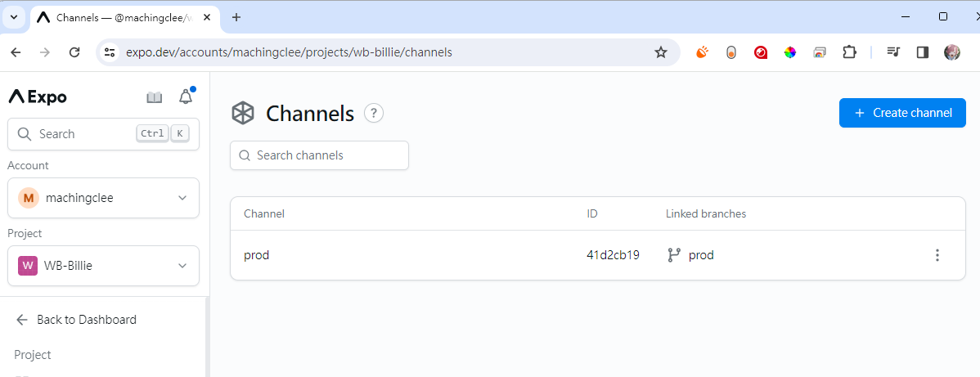Image resolution: width=980 pixels, height=377 pixels.
Task: Open the orange extension icon
Action: point(702,52)
